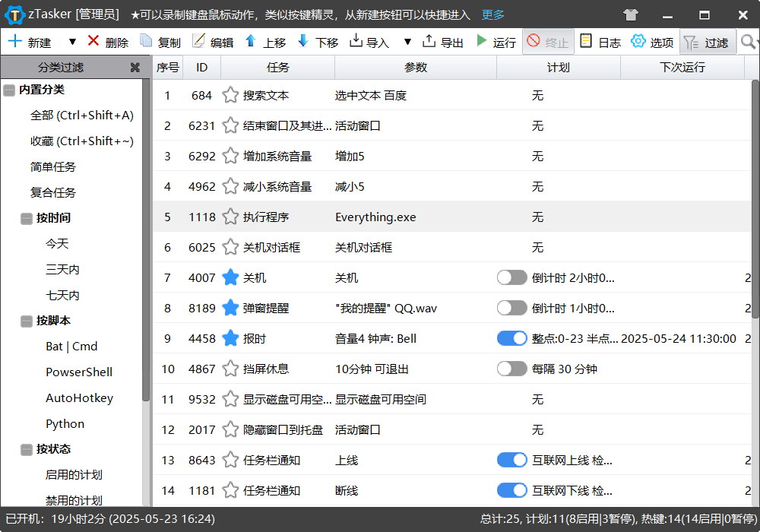Sort by the 任务 column header

pyautogui.click(x=277, y=68)
